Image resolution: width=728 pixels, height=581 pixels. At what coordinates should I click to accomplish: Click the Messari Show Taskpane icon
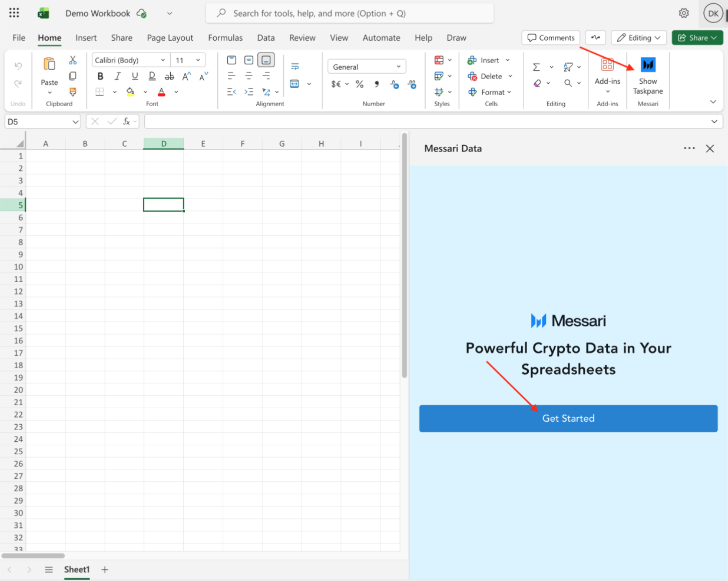[648, 65]
